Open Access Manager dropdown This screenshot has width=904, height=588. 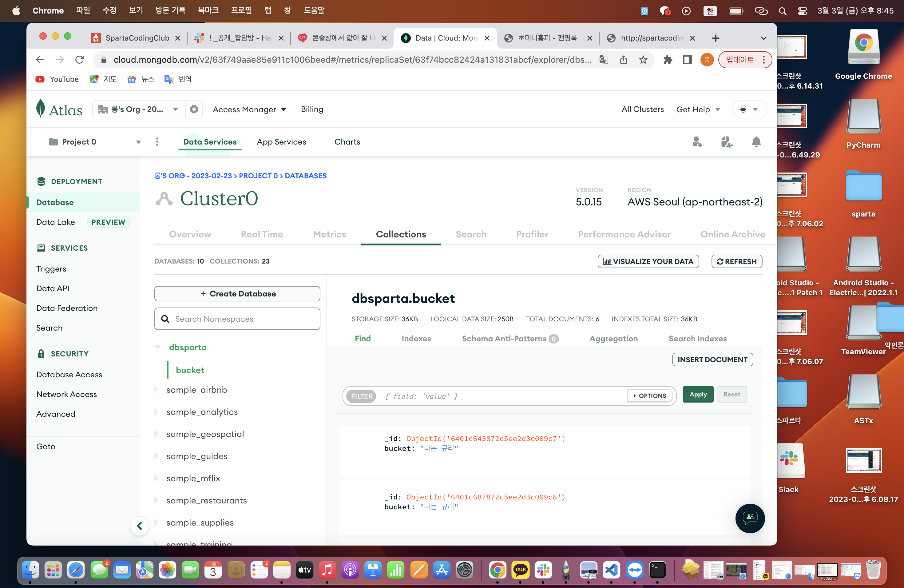pyautogui.click(x=249, y=109)
